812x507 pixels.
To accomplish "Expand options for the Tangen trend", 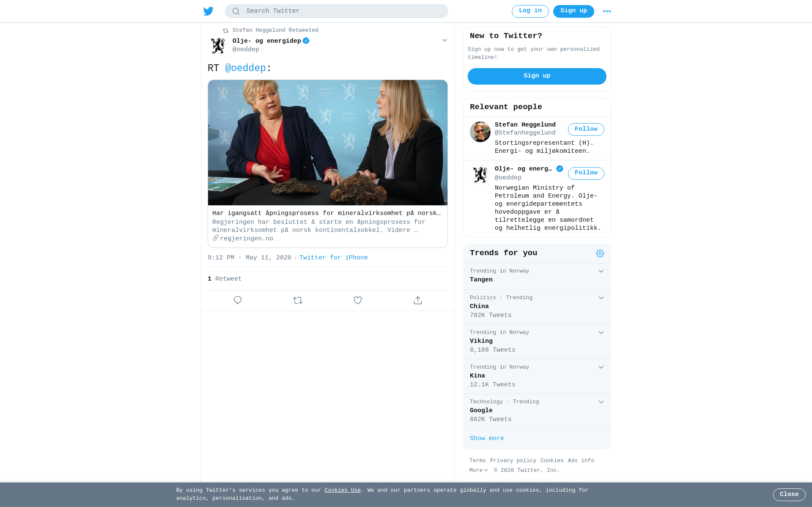I will [601, 271].
